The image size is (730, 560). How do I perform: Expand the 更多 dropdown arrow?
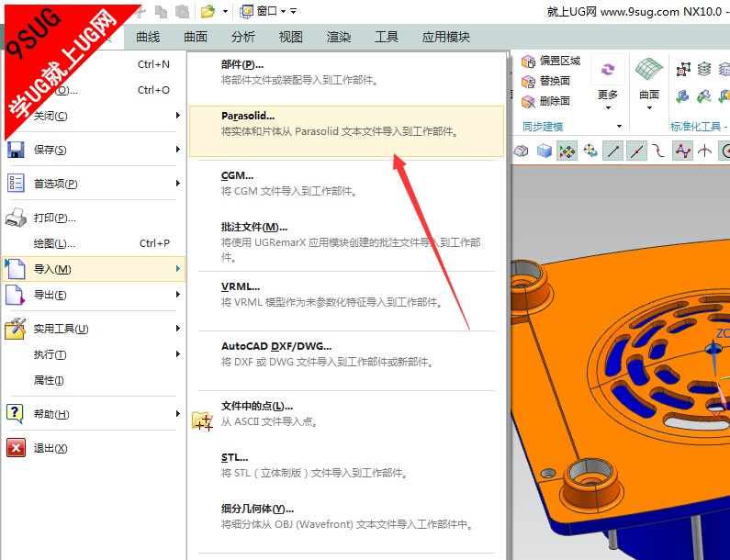(x=608, y=108)
